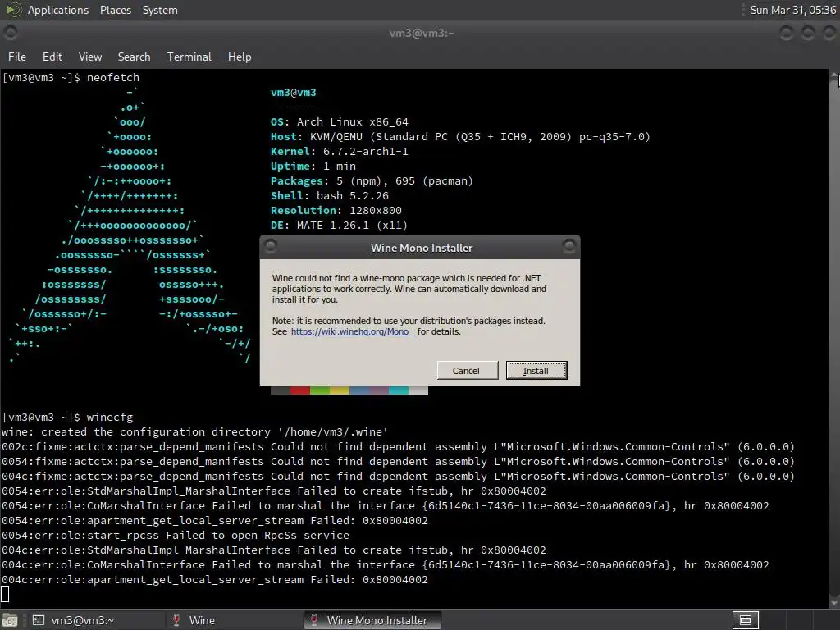Click the show desktop icon in bottom panel
The height and width of the screenshot is (630, 840).
(x=10, y=620)
